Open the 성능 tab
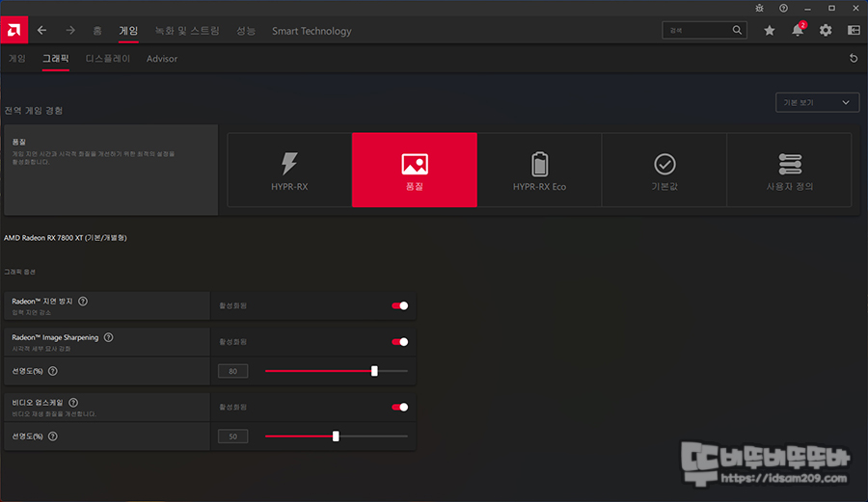The image size is (868, 502). click(x=246, y=31)
